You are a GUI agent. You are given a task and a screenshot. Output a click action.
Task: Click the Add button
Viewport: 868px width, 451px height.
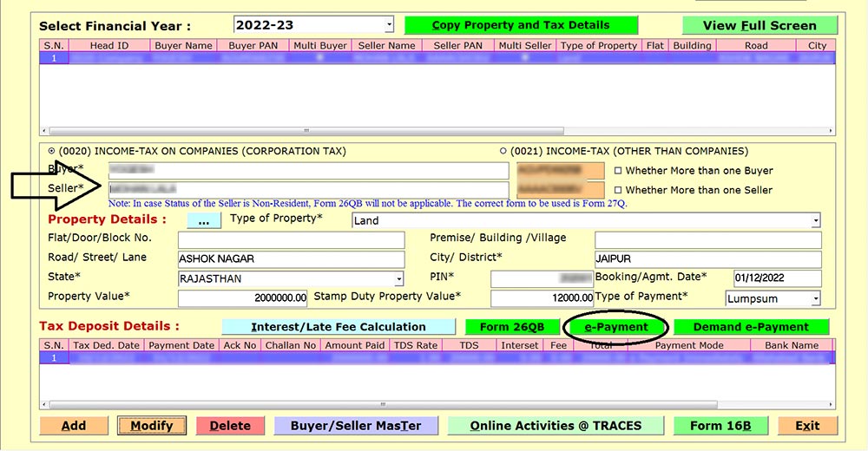point(74,426)
